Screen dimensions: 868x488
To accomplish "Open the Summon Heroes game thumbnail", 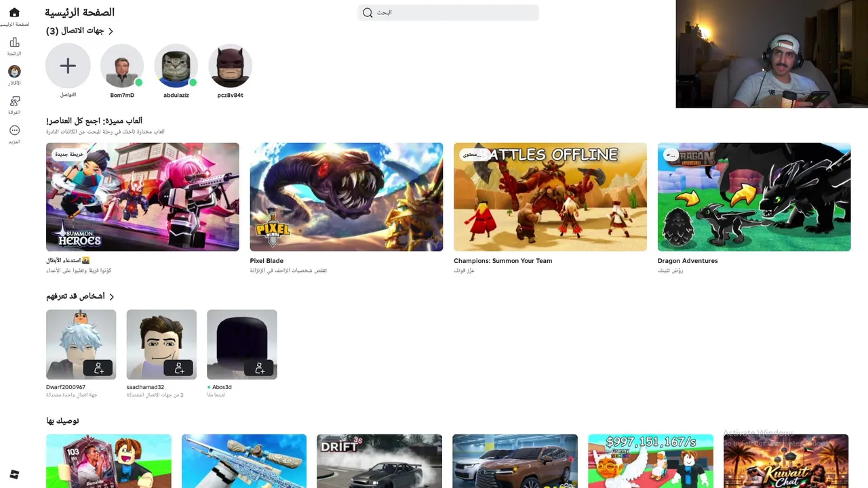I will 142,197.
